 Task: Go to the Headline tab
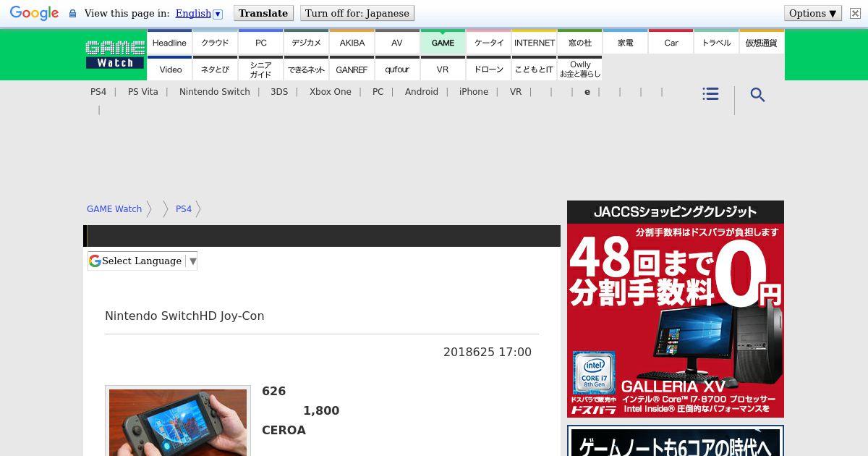pyautogui.click(x=169, y=43)
